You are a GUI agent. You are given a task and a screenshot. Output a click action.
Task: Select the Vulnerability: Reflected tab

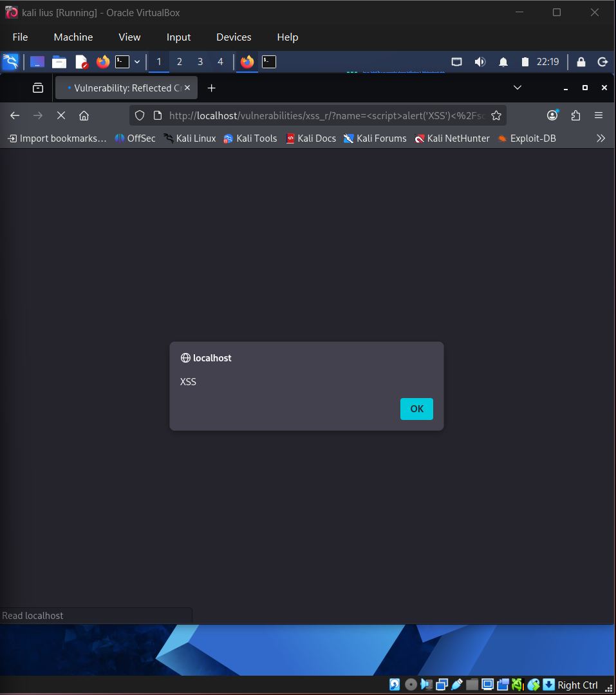(x=126, y=88)
